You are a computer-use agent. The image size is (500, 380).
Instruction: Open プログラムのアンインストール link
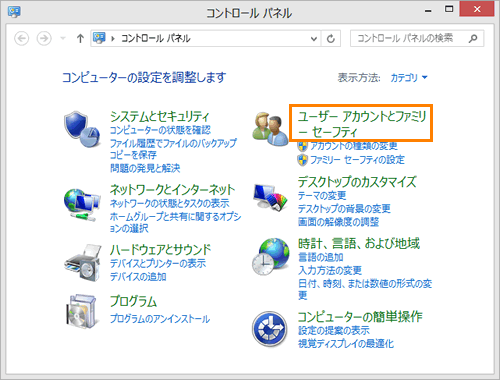pos(160,319)
